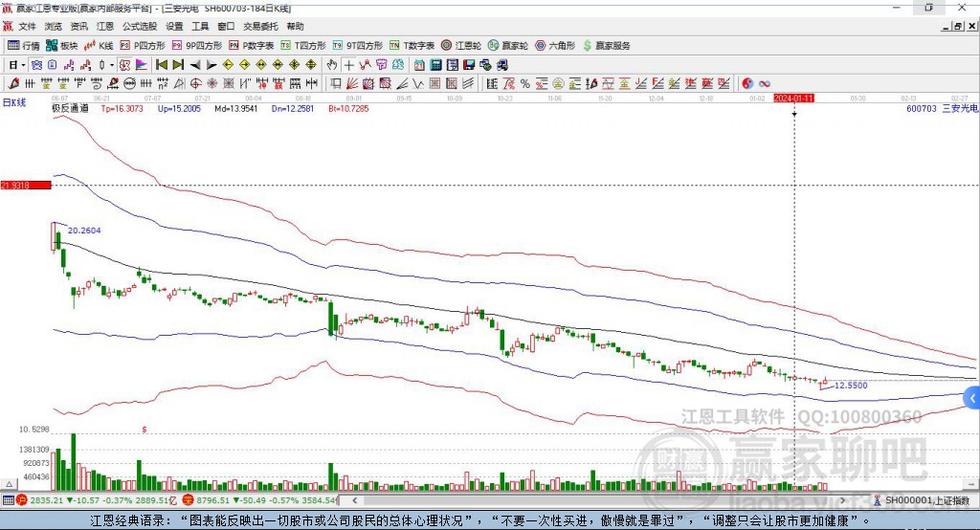Viewport: 980px width, 530px height.
Task: Open the T数字表 tool
Action: tap(412, 46)
